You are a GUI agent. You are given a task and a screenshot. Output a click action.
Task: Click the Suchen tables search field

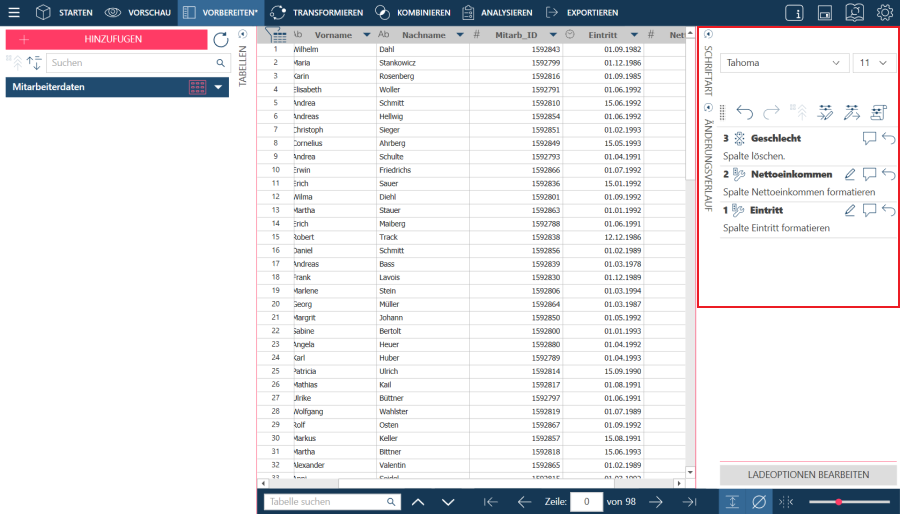tap(138, 63)
